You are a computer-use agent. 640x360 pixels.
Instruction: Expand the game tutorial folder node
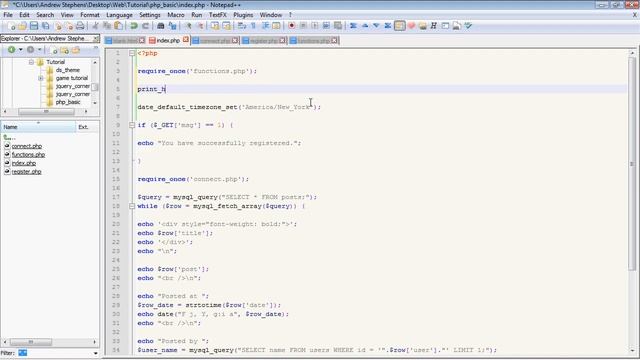tap(41, 78)
